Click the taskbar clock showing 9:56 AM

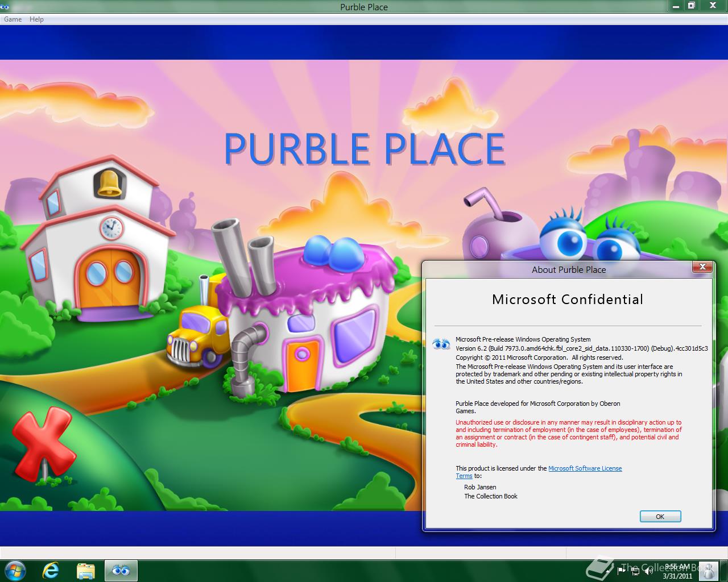(x=677, y=571)
